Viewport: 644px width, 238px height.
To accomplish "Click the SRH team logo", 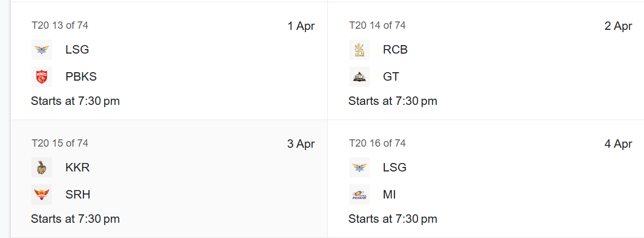I will [x=42, y=195].
